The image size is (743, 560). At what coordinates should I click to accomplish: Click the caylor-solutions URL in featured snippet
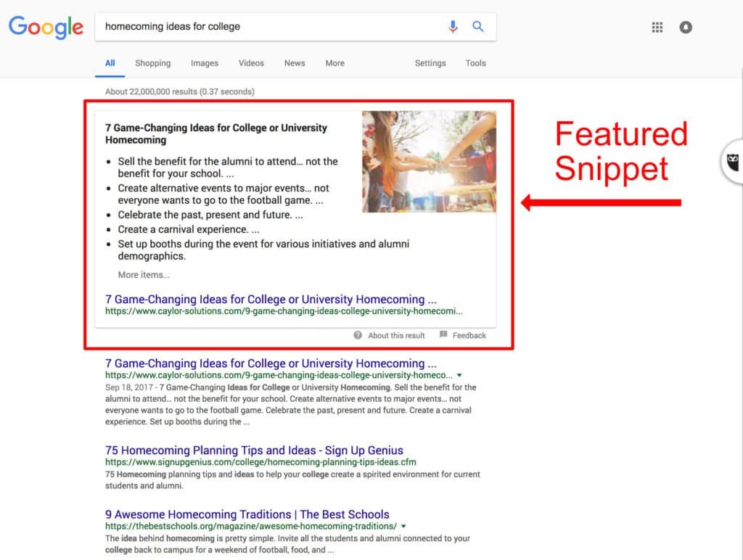(x=284, y=311)
